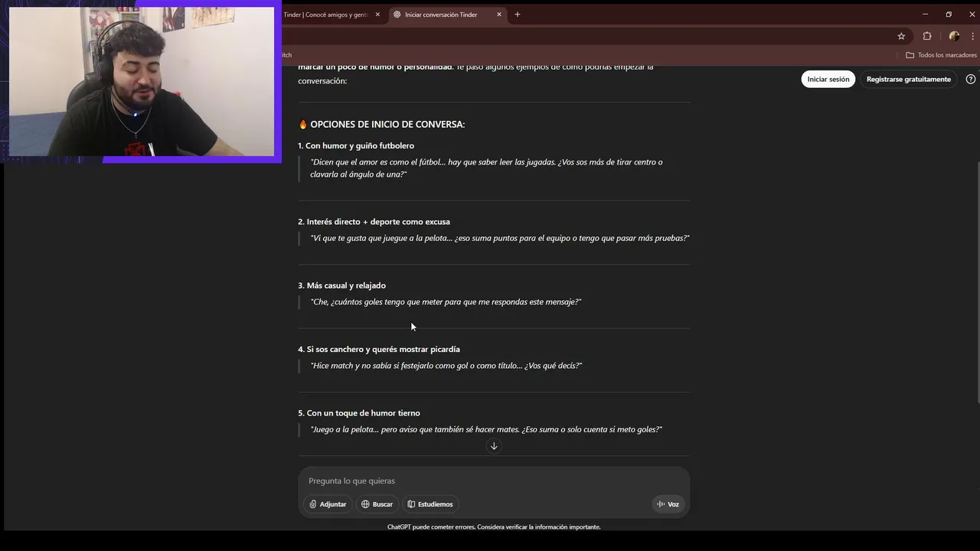Click Registrarse gratuitamente button
Image resolution: width=980 pixels, height=551 pixels.
[x=909, y=79]
